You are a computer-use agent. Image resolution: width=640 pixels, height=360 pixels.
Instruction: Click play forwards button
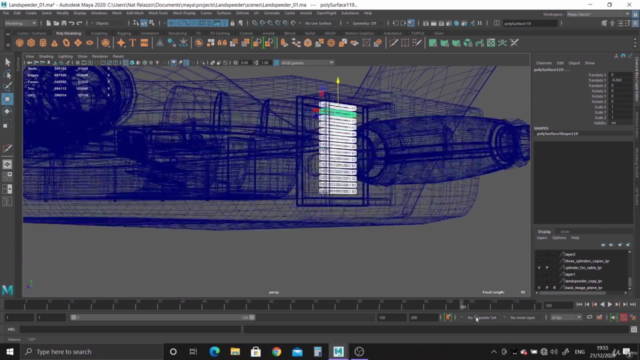coord(610,304)
